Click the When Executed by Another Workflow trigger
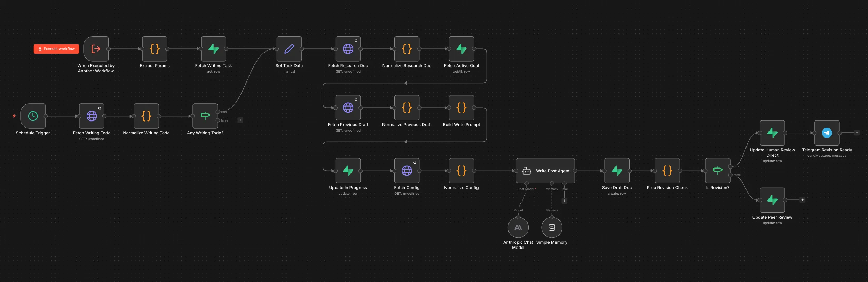Image resolution: width=868 pixels, height=282 pixels. point(96,49)
